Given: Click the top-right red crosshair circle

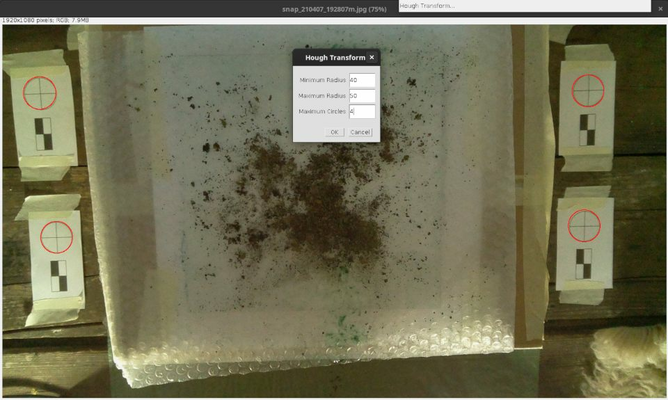Looking at the screenshot, I should tap(587, 89).
